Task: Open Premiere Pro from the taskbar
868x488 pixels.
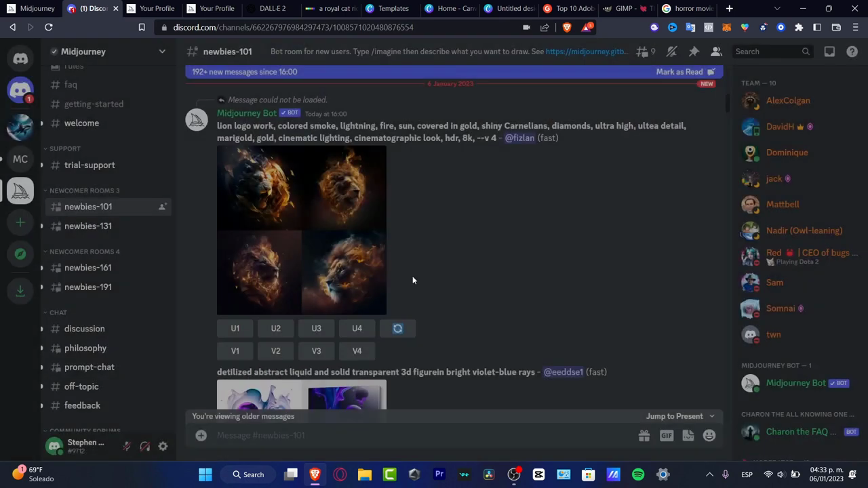Action: pyautogui.click(x=439, y=474)
